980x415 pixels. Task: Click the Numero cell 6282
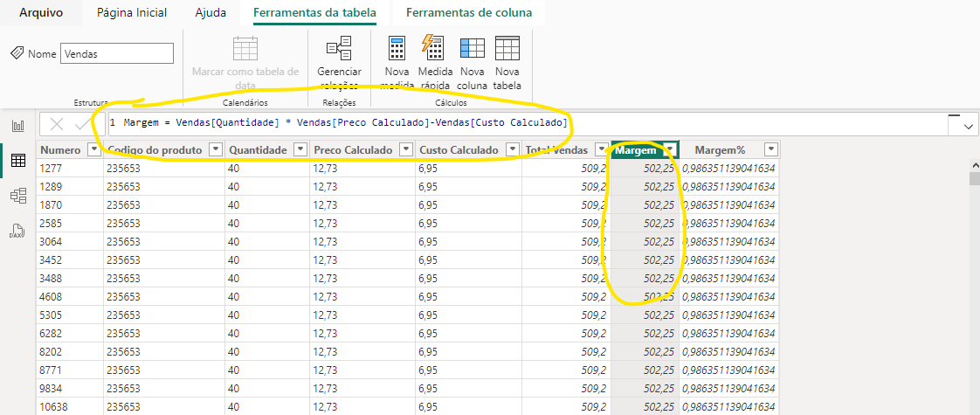click(x=71, y=333)
